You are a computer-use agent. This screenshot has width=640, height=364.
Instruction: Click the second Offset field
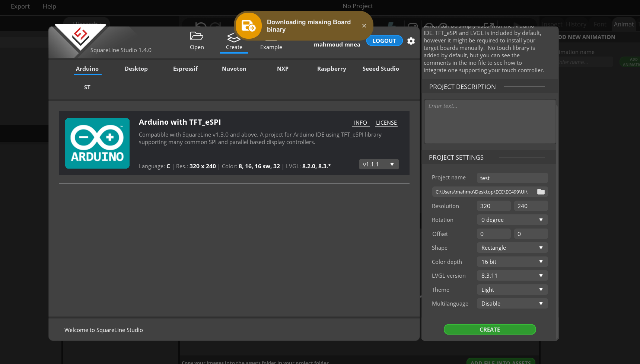pos(531,234)
